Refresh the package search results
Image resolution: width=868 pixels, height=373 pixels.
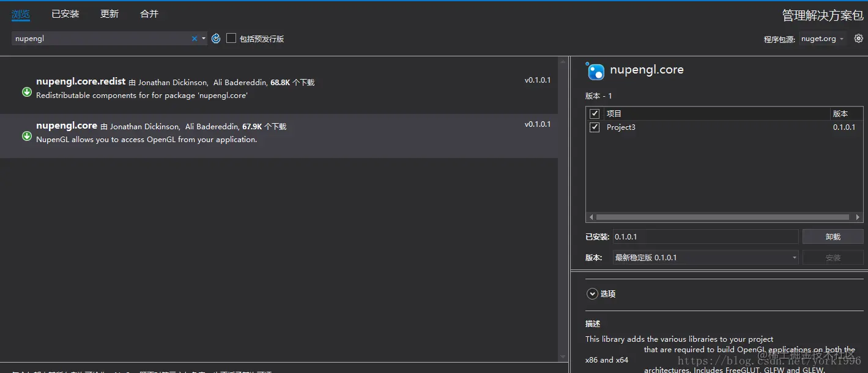tap(216, 39)
